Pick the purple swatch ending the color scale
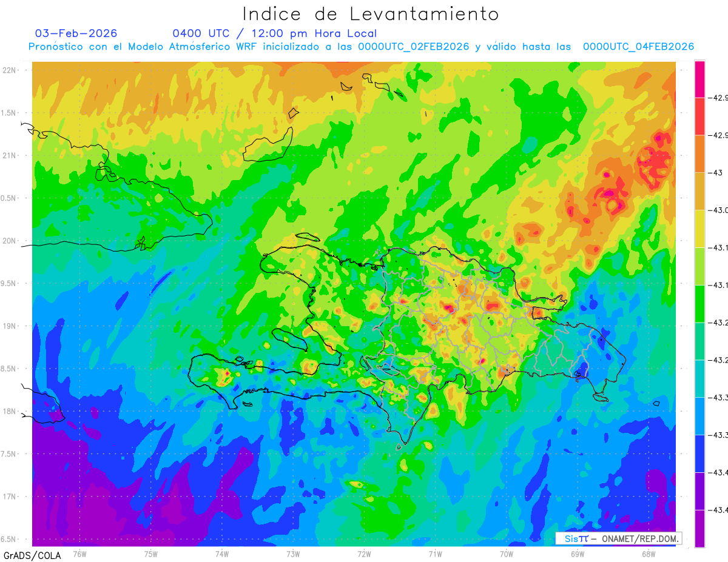The height and width of the screenshot is (562, 728). pos(699,529)
